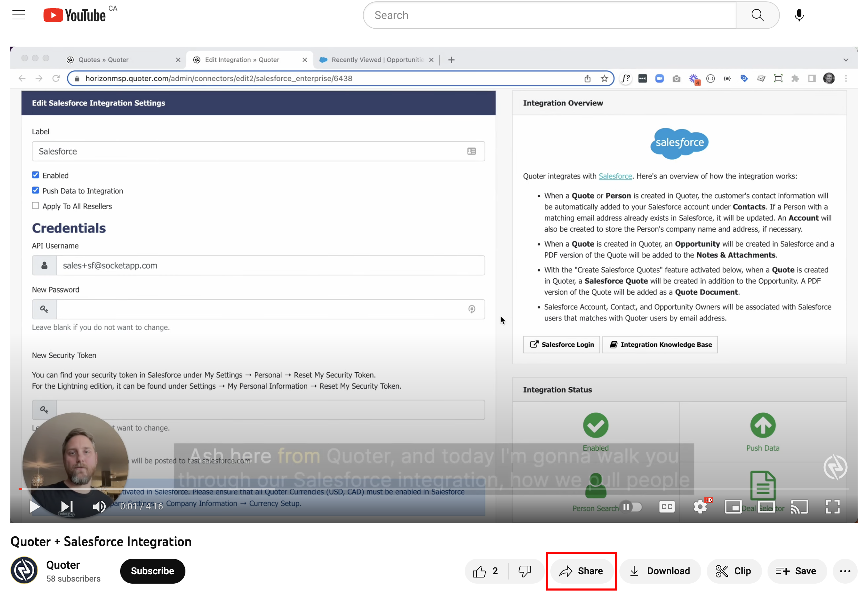The width and height of the screenshot is (868, 594).
Task: Cast video to a TV
Action: (x=799, y=507)
